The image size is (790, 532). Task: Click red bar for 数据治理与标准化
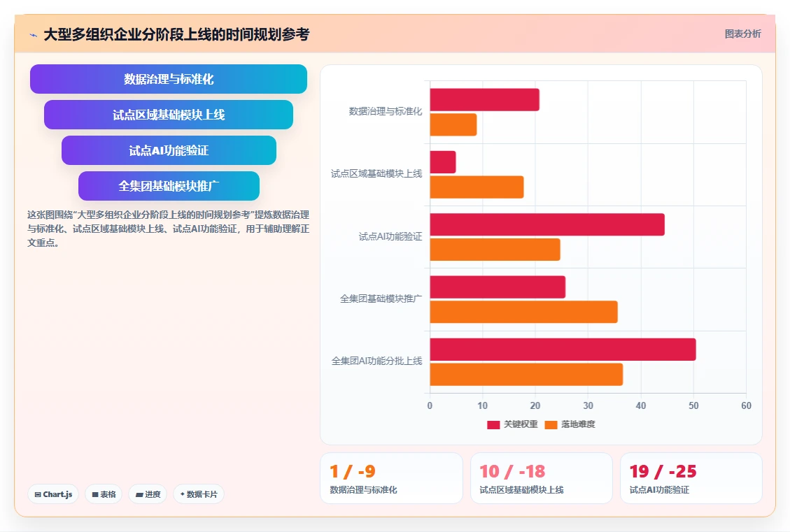(x=484, y=100)
